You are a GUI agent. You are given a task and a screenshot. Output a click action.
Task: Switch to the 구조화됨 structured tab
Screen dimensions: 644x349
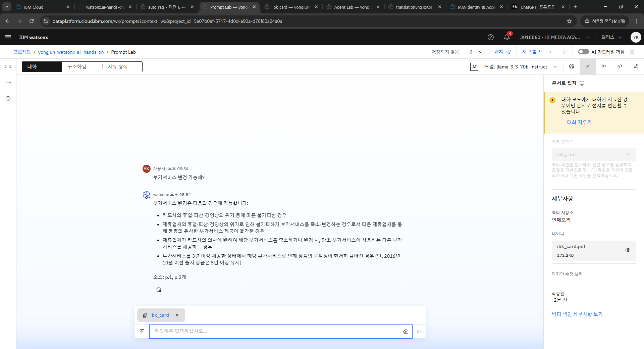[82, 67]
